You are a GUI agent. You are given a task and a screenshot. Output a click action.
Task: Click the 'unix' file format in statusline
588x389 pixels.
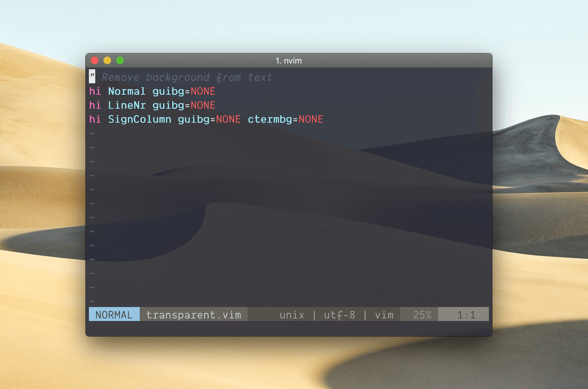(x=292, y=315)
